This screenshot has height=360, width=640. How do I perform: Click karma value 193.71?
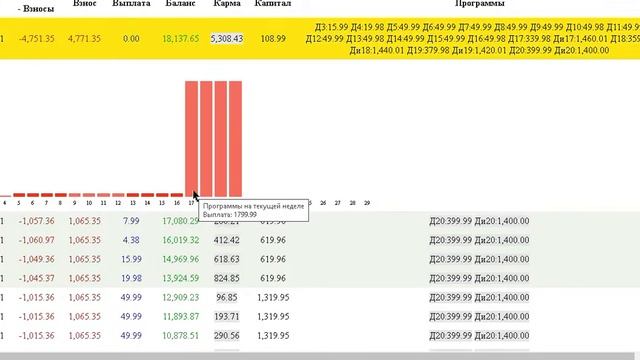click(227, 317)
